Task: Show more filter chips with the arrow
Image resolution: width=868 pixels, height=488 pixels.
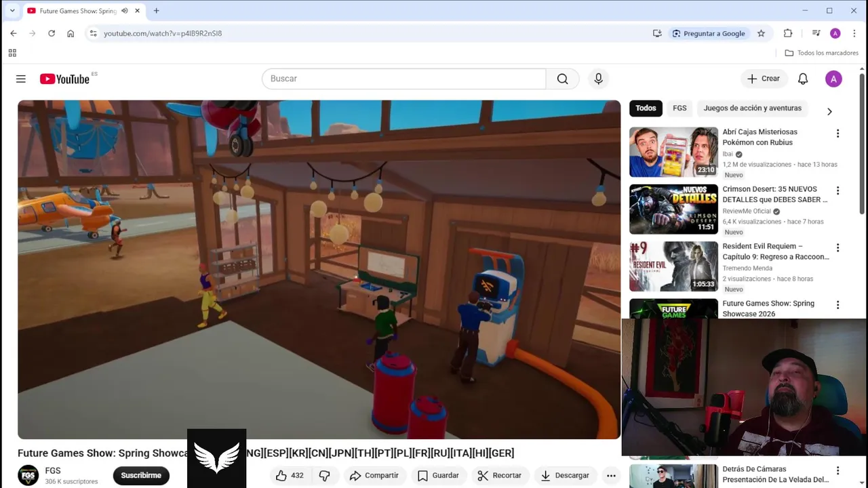Action: (x=829, y=112)
